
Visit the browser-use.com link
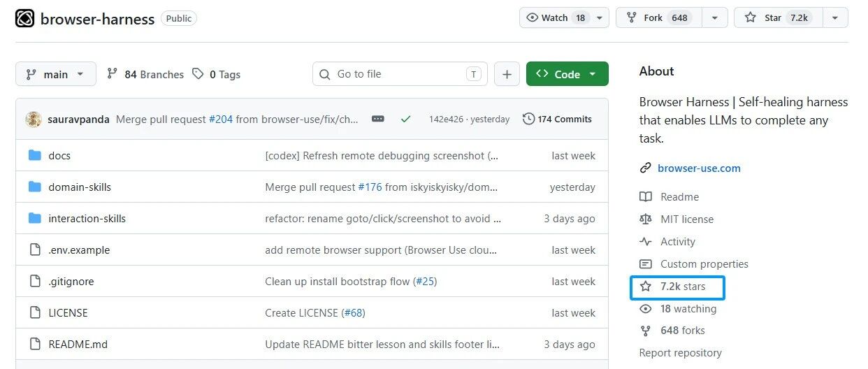coord(699,168)
